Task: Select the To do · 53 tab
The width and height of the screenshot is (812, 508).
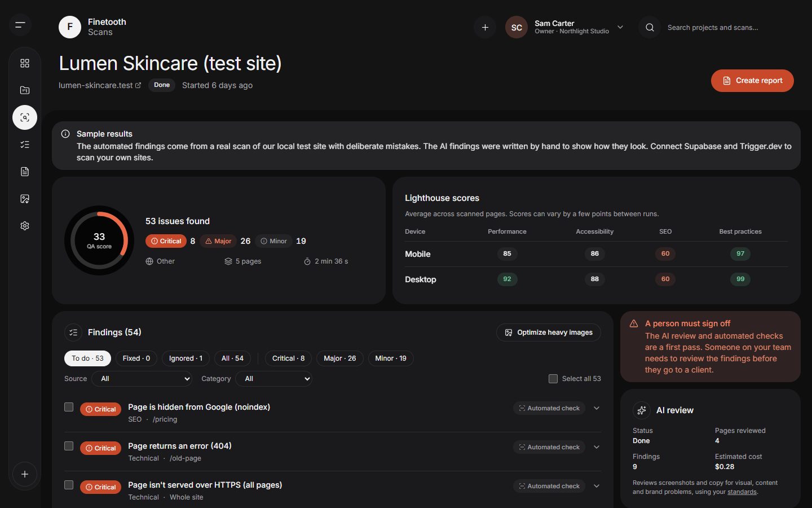Action: coord(87,358)
